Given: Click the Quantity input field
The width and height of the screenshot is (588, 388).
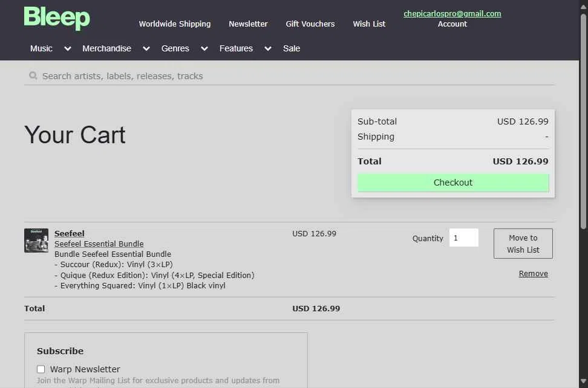Looking at the screenshot, I should tap(464, 238).
